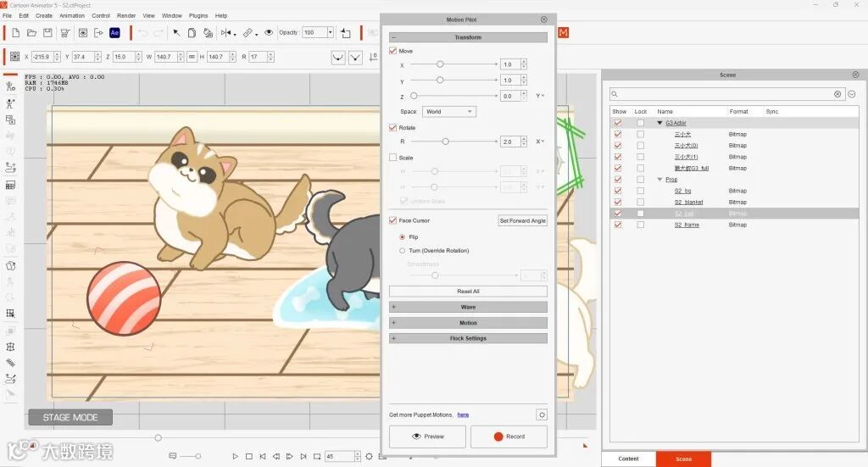Open the Space World dropdown
The height and width of the screenshot is (467, 868).
[x=449, y=112]
